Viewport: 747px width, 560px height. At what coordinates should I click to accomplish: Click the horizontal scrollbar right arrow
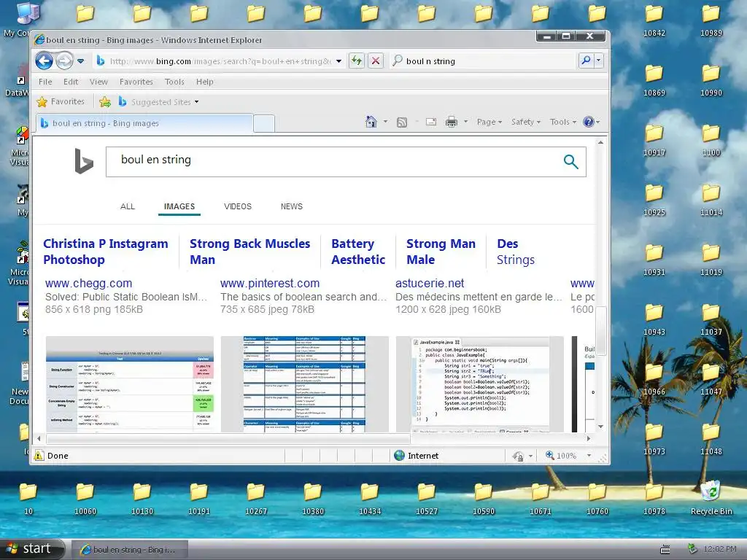pos(589,438)
